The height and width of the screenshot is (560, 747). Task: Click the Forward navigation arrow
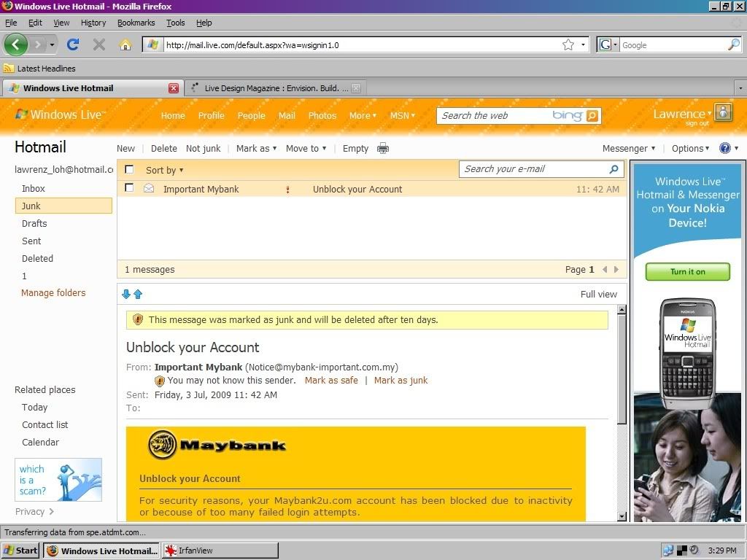[38, 44]
